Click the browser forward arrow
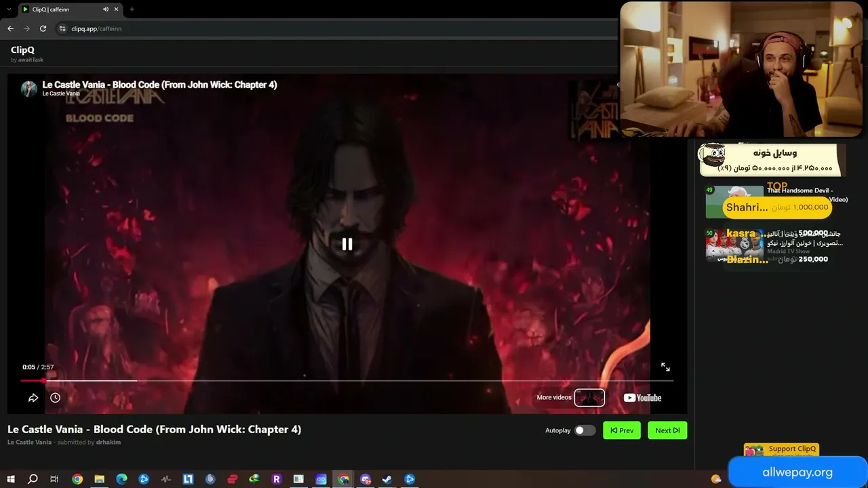 coord(26,28)
